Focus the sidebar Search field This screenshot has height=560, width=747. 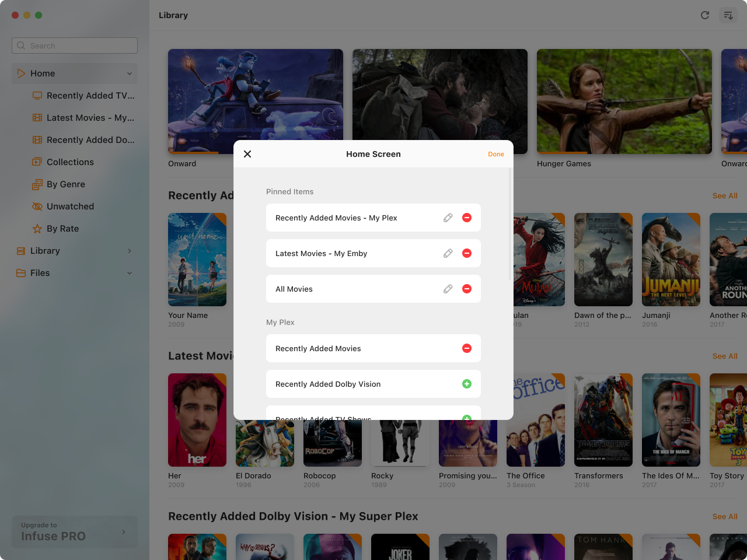pos(75,45)
